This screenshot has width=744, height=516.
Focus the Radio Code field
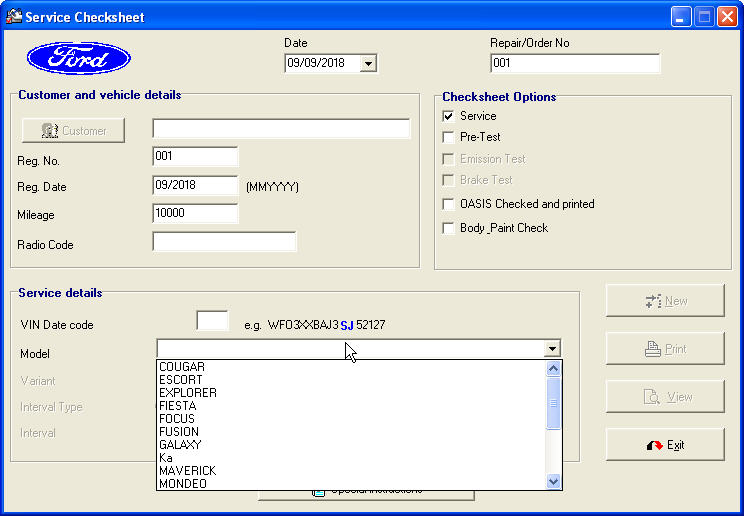[x=224, y=242]
